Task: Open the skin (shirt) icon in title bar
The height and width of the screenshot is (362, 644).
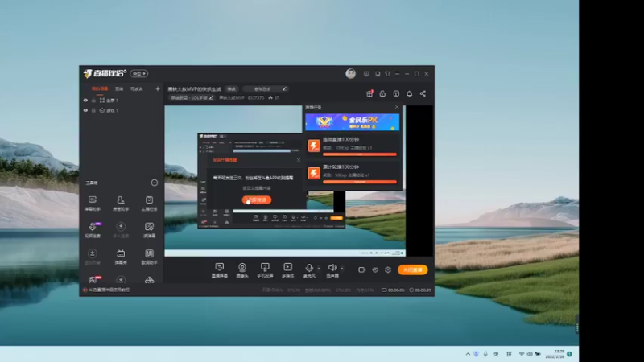Action: (388, 74)
